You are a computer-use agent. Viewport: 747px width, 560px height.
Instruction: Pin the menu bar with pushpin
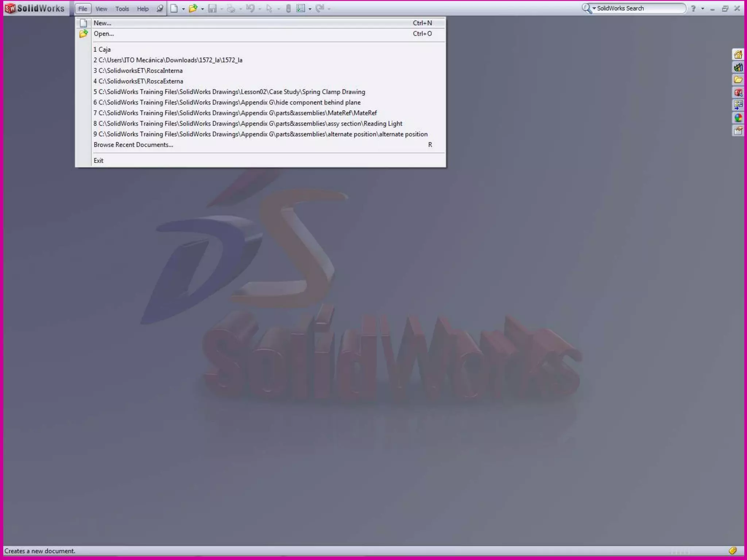[x=160, y=8]
